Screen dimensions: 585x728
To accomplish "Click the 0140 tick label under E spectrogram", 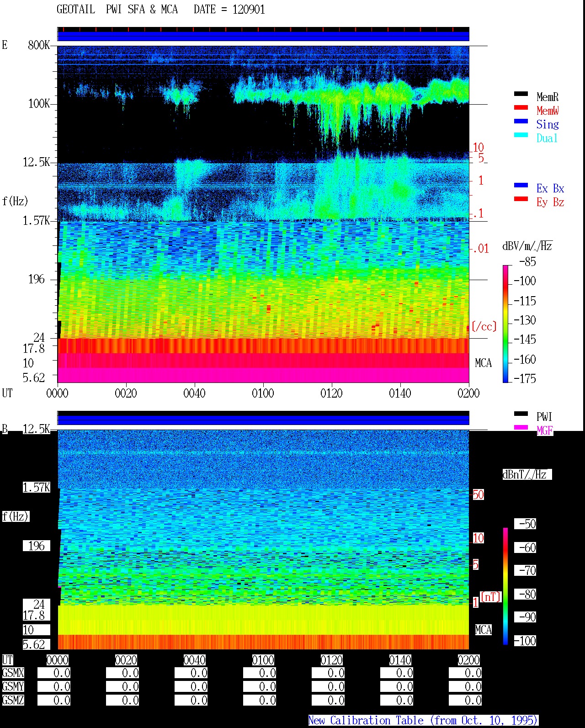I will click(x=400, y=393).
